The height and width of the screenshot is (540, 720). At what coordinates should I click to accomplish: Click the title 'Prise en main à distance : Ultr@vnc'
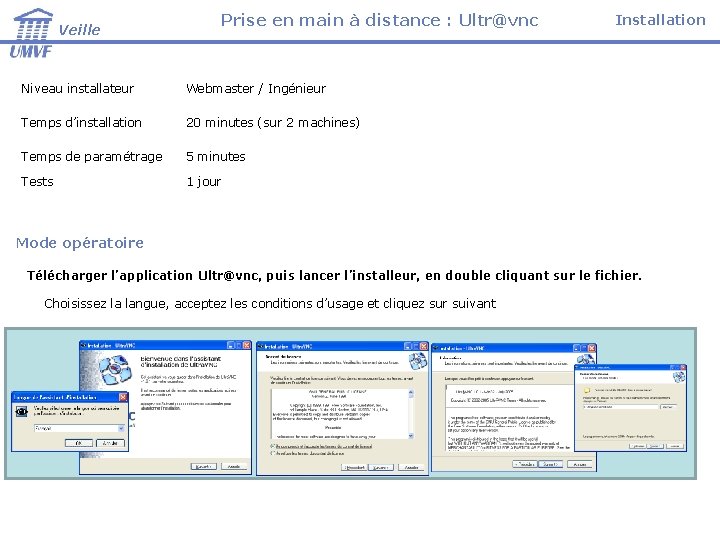pos(379,20)
